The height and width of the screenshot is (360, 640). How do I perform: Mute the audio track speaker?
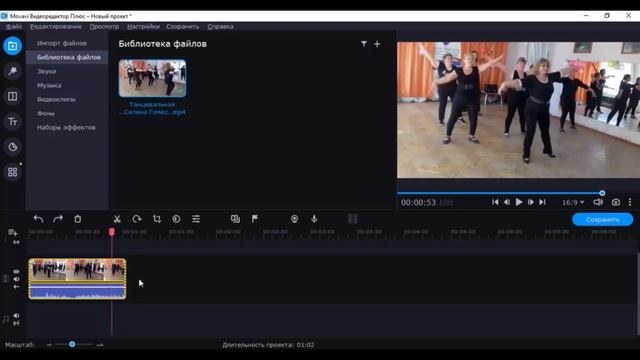16,316
